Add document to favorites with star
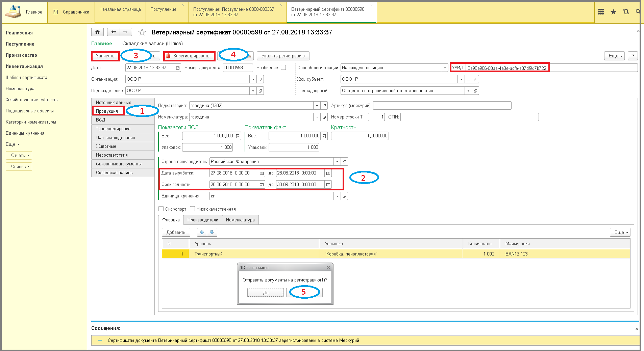Image resolution: width=644 pixels, height=351 pixels. tap(142, 32)
